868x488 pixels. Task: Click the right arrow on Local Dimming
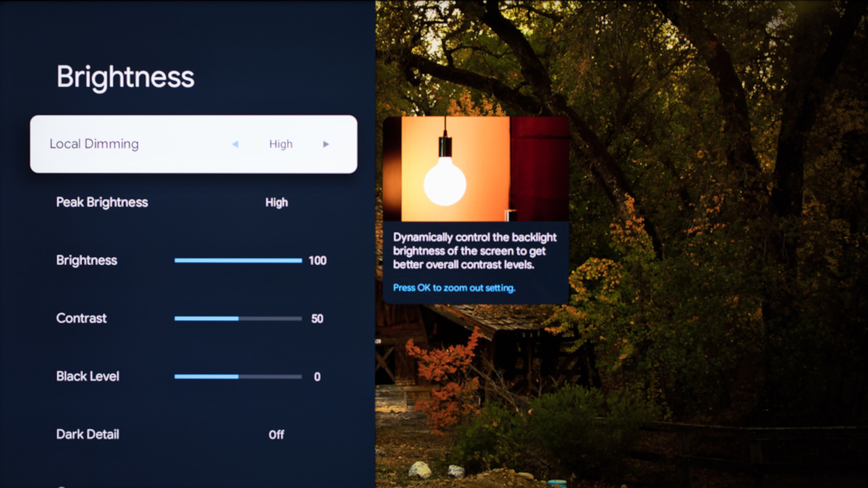click(326, 144)
